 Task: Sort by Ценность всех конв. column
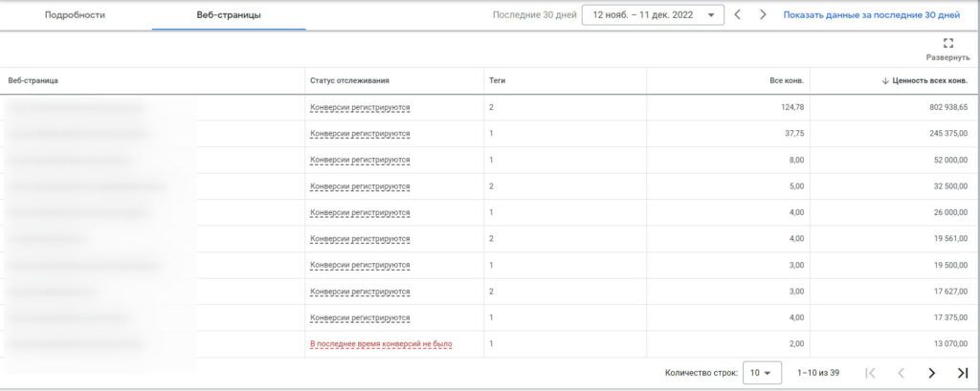point(929,80)
